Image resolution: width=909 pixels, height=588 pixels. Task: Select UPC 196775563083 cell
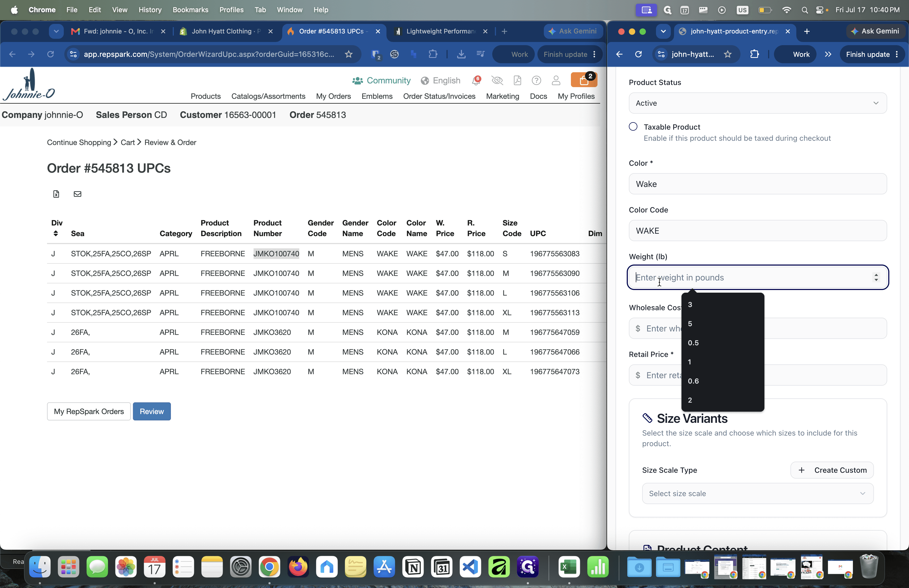tap(554, 254)
